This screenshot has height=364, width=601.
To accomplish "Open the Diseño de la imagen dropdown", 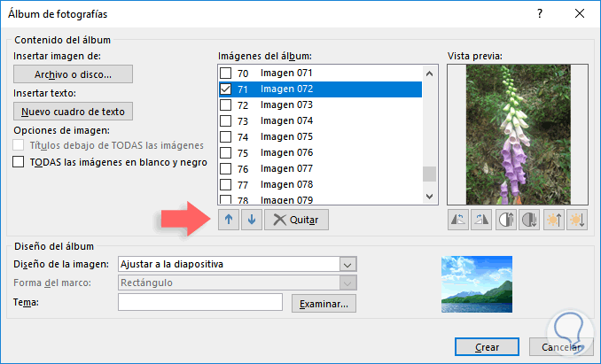I will (x=347, y=264).
